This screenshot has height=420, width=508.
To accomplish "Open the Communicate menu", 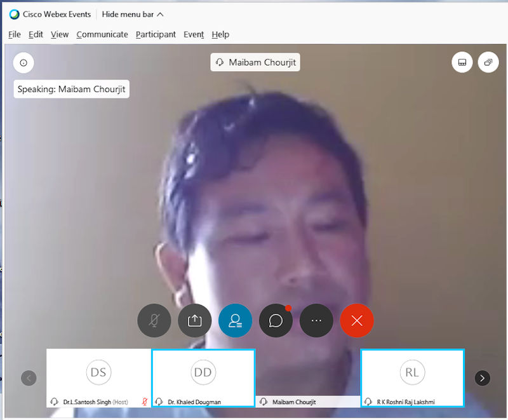I will point(102,34).
